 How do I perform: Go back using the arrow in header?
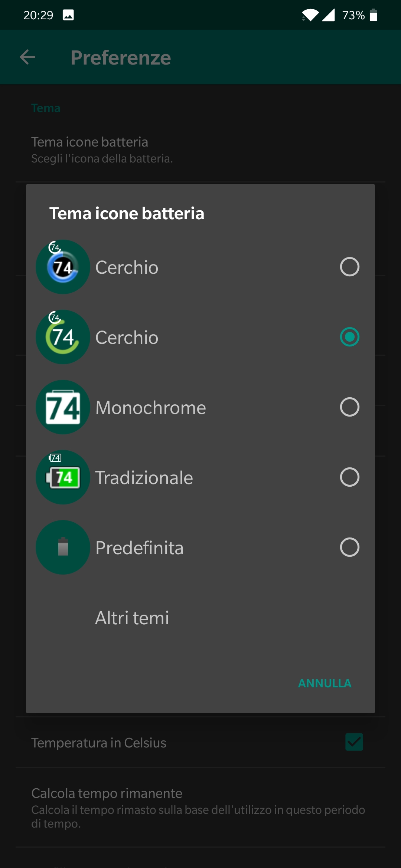pos(27,57)
